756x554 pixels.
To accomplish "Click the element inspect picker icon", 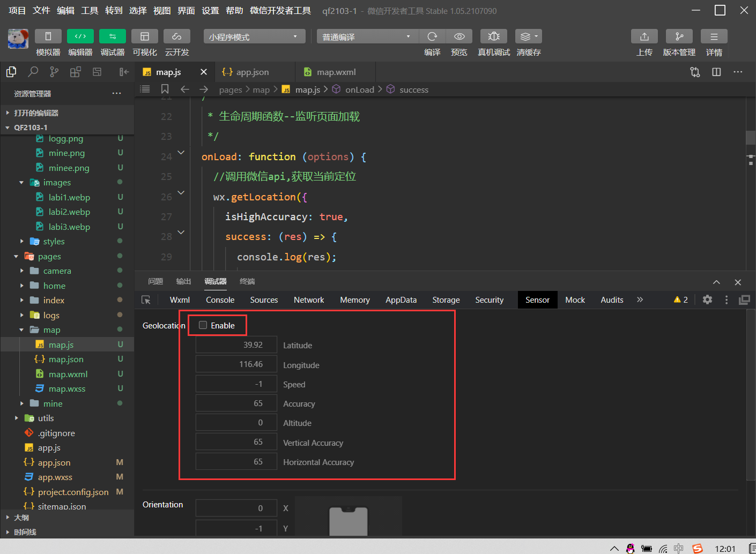I will pyautogui.click(x=146, y=300).
